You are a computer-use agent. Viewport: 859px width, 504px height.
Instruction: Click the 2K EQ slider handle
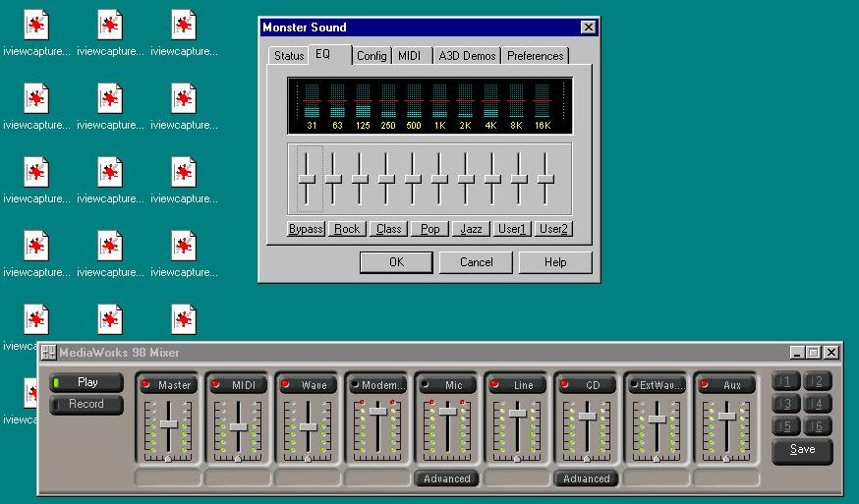466,179
